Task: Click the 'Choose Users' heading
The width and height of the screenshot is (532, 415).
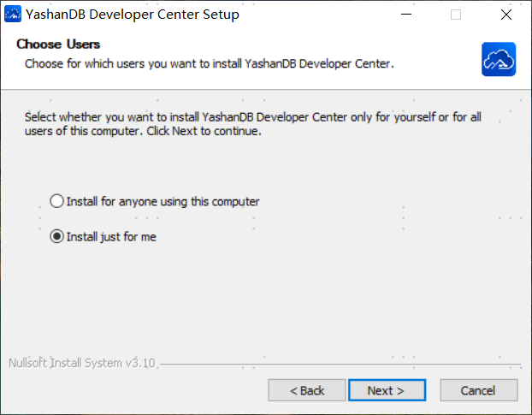Action: pyautogui.click(x=58, y=44)
